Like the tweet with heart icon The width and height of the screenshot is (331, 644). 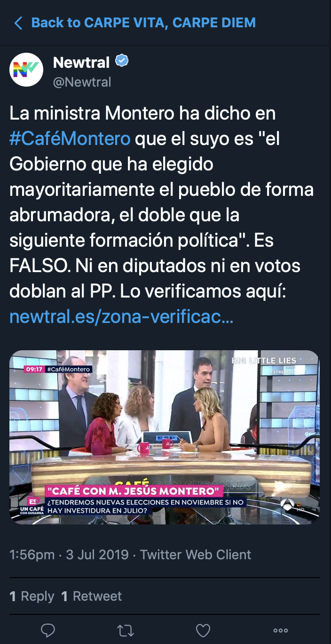pos(203,630)
